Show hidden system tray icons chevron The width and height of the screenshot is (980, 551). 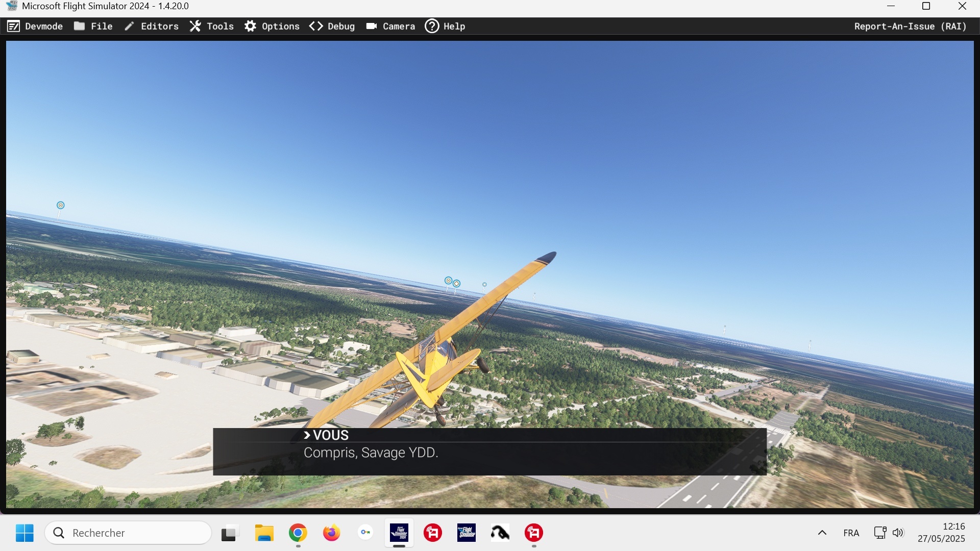click(822, 533)
